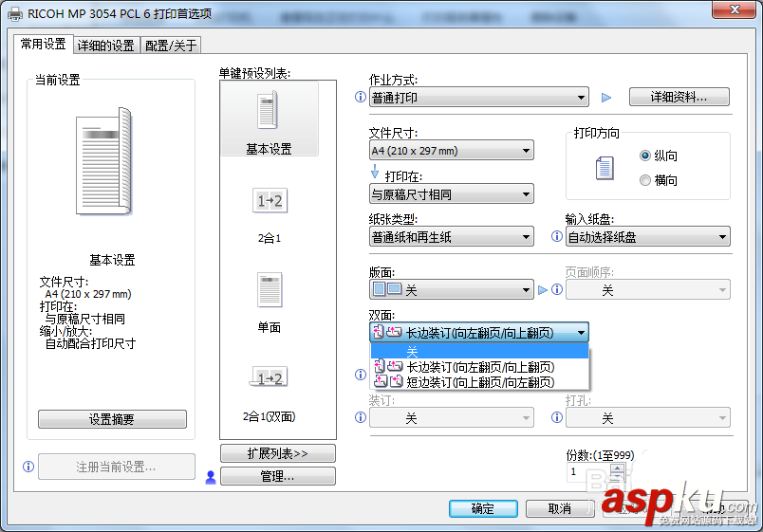Open the 打印在 dropdown
763x532 pixels.
(x=451, y=193)
